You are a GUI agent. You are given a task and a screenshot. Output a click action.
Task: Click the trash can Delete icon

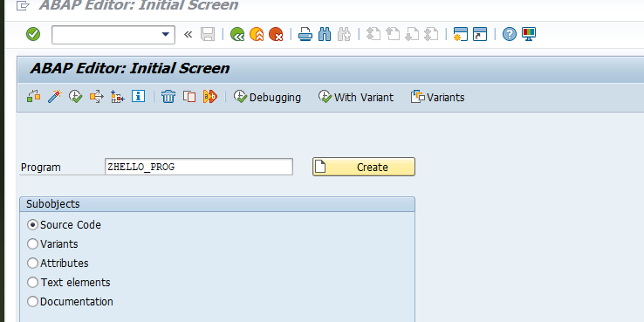pyautogui.click(x=168, y=97)
